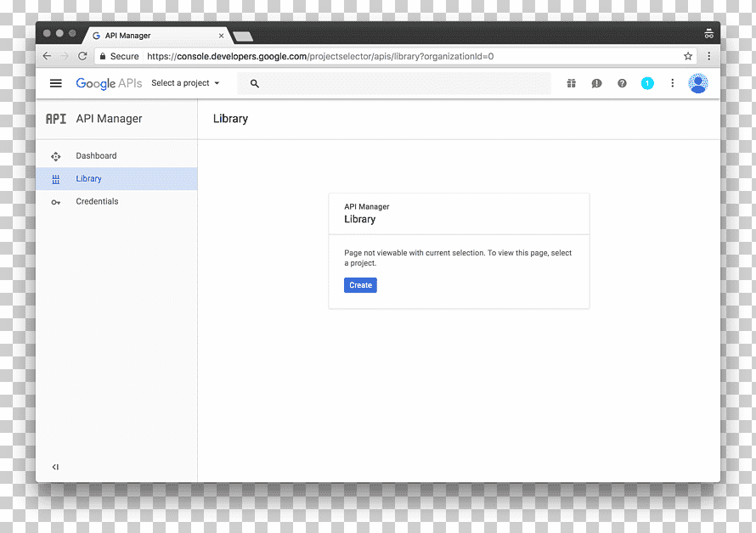Open the feedback alert icon

[596, 83]
